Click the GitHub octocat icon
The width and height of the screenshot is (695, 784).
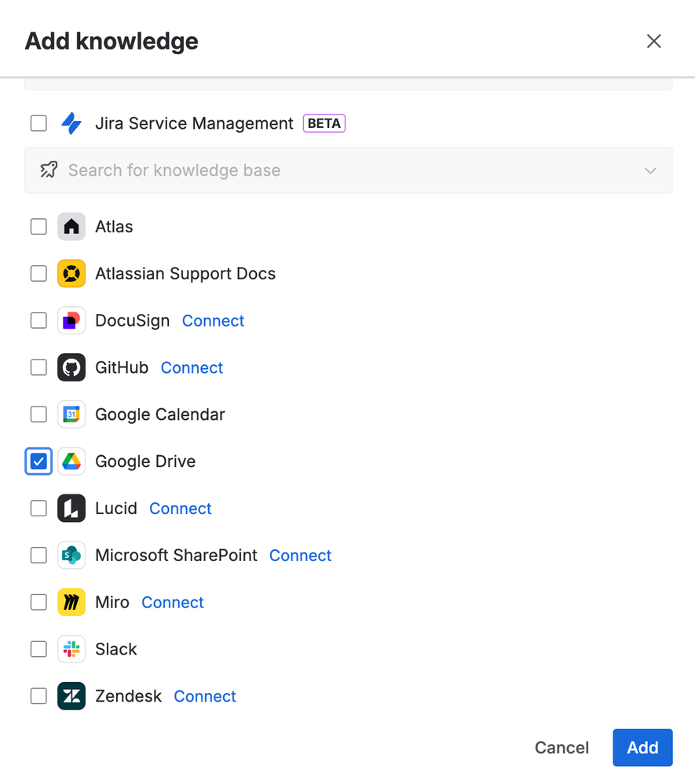click(71, 367)
